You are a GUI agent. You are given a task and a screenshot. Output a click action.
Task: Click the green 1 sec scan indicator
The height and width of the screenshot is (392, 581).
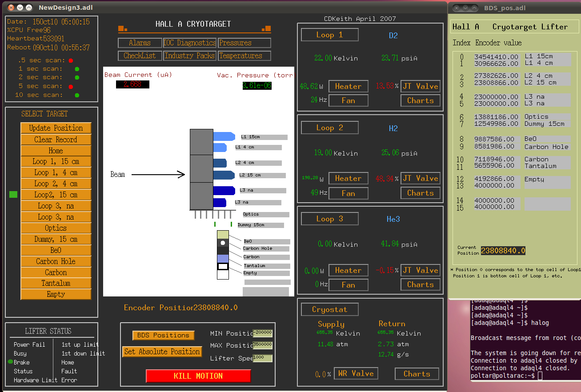(77, 69)
